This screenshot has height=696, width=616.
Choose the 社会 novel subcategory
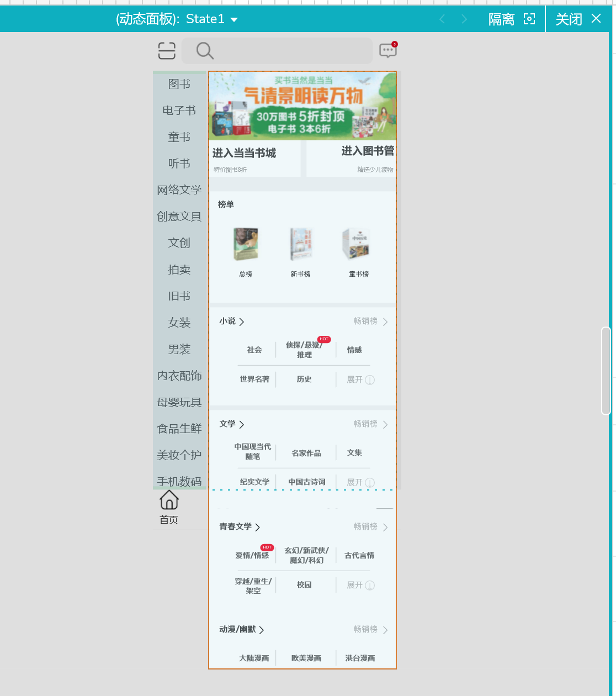tap(254, 350)
